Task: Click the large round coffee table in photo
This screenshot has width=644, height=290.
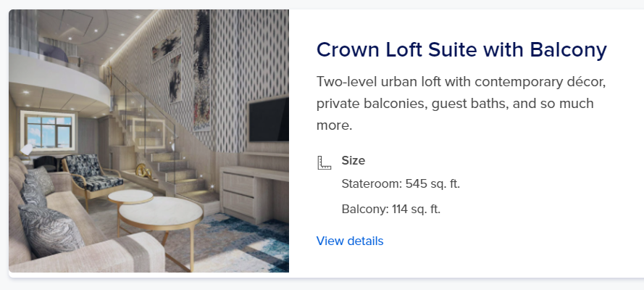Action: [x=161, y=215]
